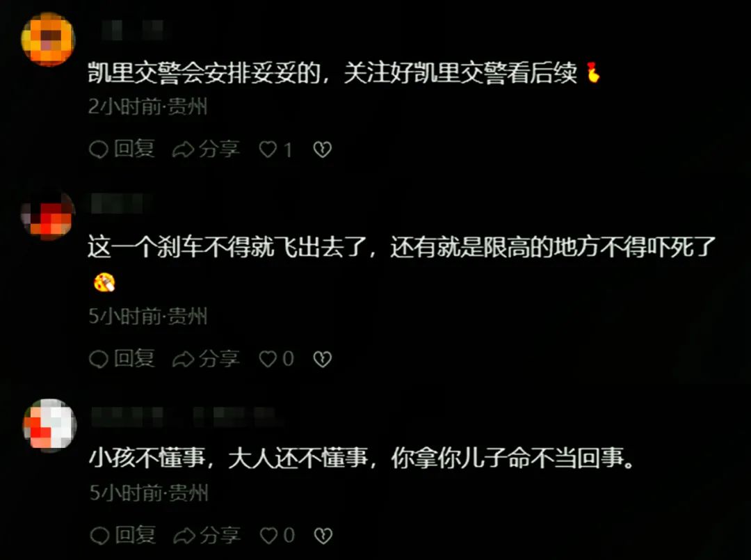Screen dimensions: 751x560
Task: Like the 小孩不懂事 comment with heart
Action: click(x=268, y=536)
